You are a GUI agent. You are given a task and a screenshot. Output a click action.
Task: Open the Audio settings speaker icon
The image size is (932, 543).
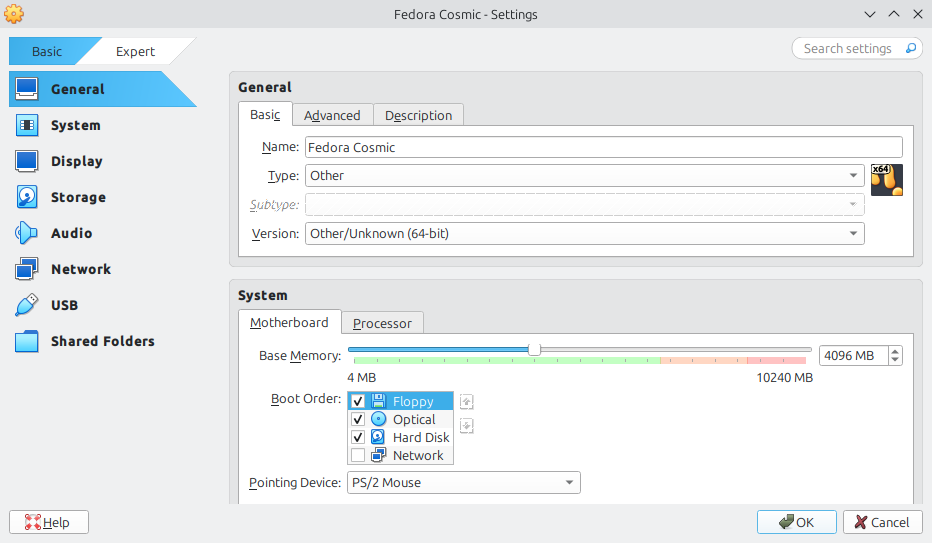point(27,233)
